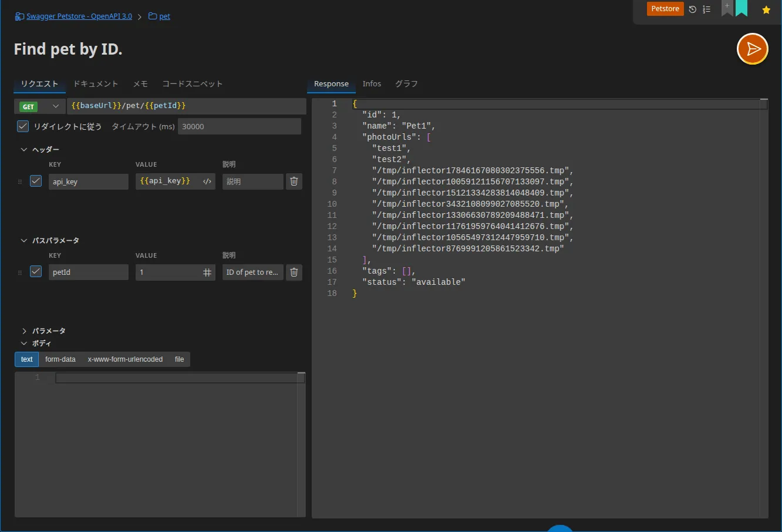Delete the api_key header row
The height and width of the screenshot is (532, 782).
point(294,181)
